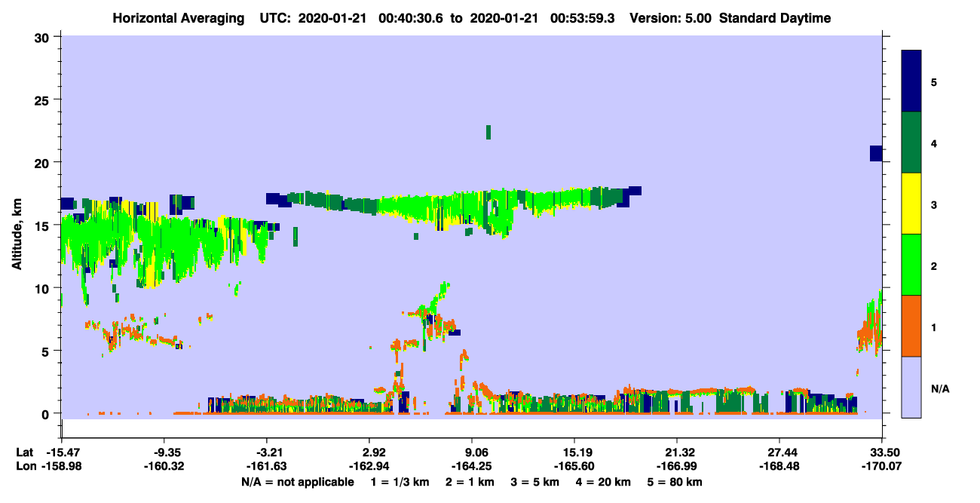Click the altitude tick label 25

coord(43,100)
